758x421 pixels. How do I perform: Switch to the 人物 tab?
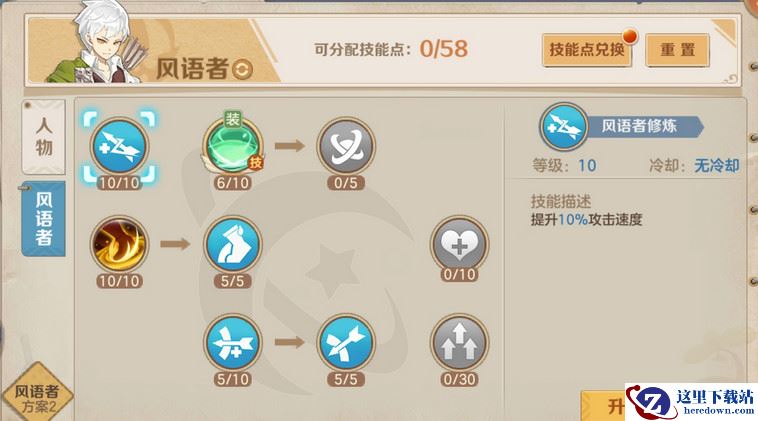44,137
